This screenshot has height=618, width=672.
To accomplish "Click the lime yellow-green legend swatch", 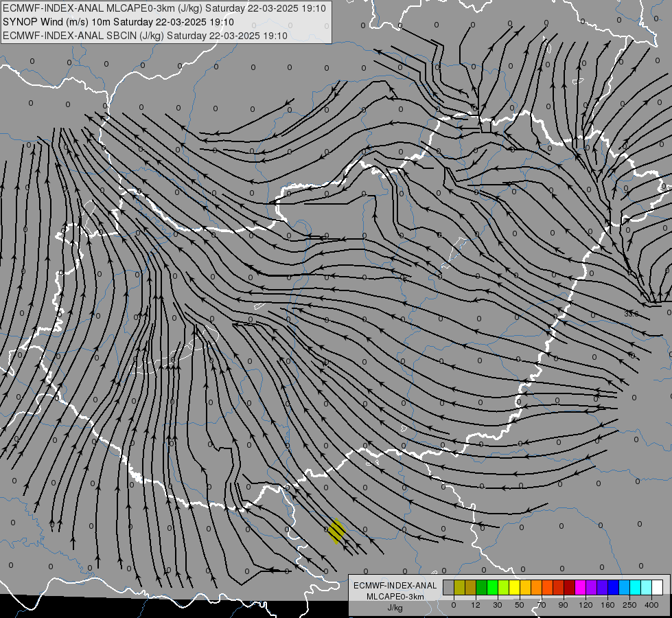I will [x=503, y=588].
